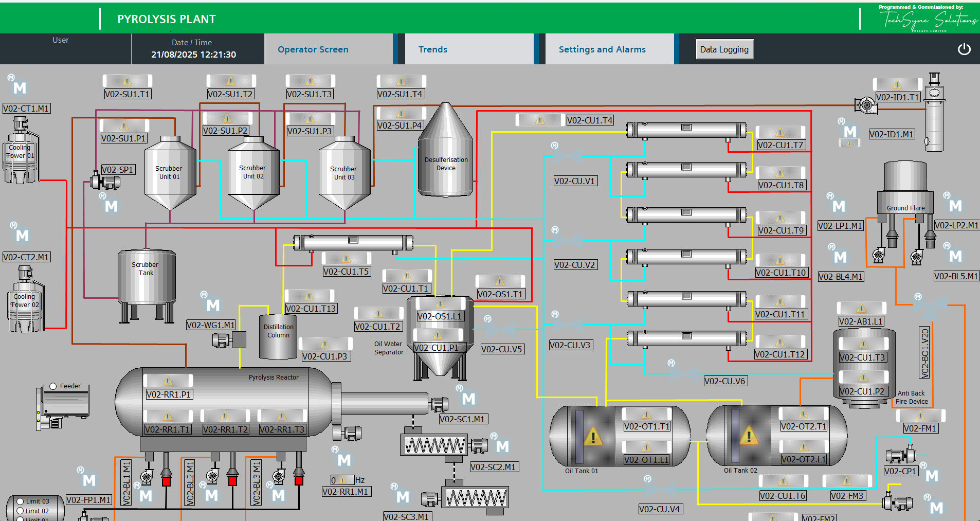Click the motor icon near V02-BL4.M1 blower
Viewport: 980px width, 521px height.
pos(841,256)
